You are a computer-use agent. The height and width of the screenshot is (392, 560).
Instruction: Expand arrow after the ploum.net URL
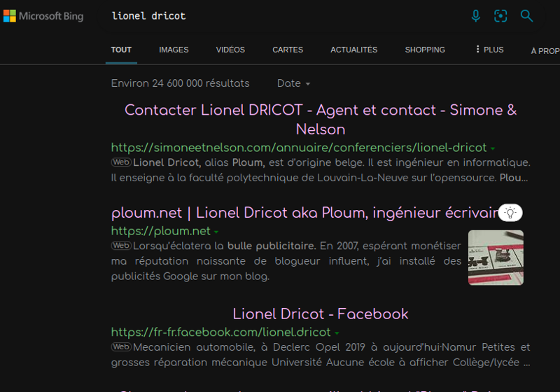[x=216, y=232]
